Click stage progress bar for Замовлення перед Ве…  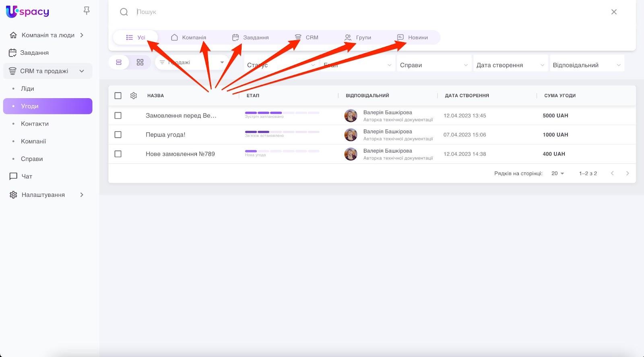282,113
